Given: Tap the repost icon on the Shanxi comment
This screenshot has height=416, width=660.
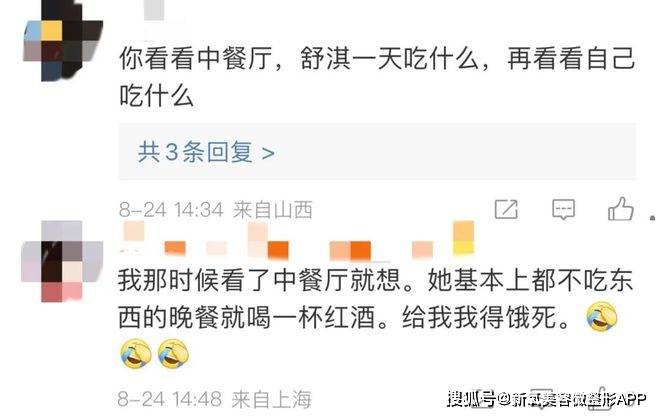Looking at the screenshot, I should pos(506,209).
